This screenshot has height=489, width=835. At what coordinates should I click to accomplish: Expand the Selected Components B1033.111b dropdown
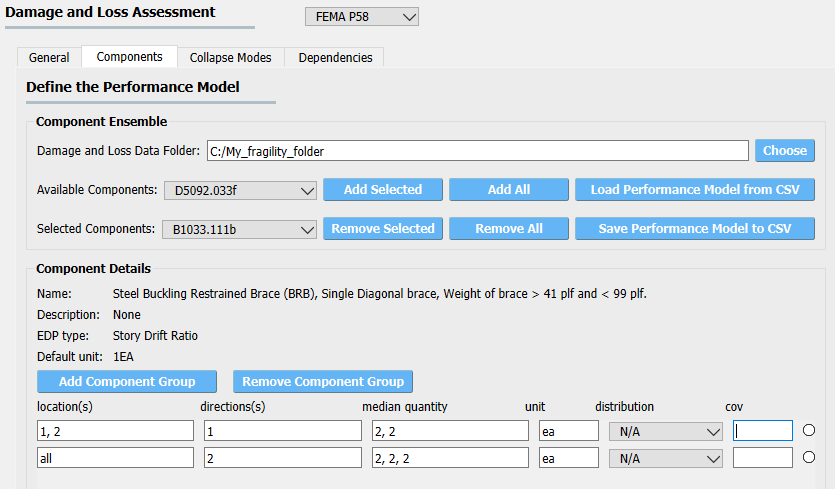(239, 230)
